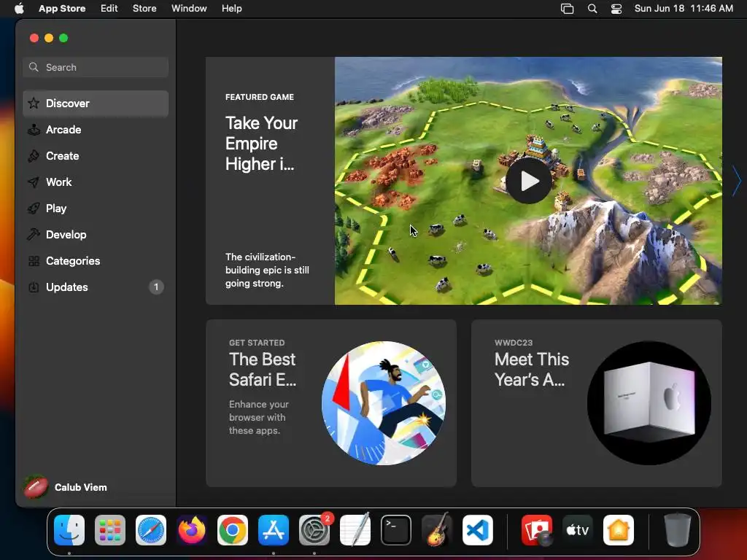Open Spotlight search in the menu bar
This screenshot has height=560, width=747.
pyautogui.click(x=592, y=9)
